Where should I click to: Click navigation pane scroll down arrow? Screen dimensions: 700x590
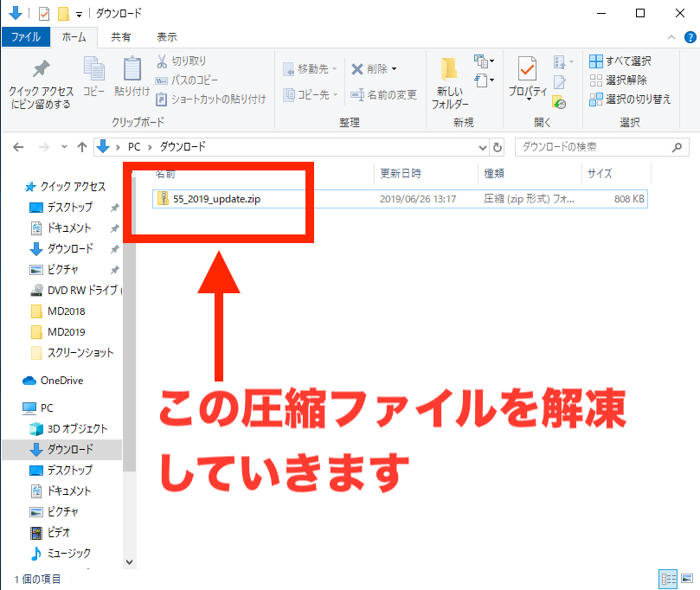pos(130,562)
